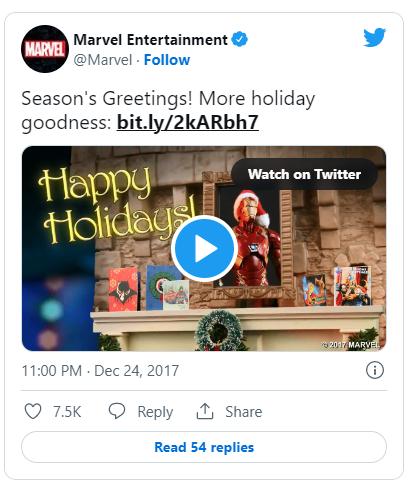The image size is (408, 485).
Task: Open Read 54 replies
Action: (x=204, y=447)
